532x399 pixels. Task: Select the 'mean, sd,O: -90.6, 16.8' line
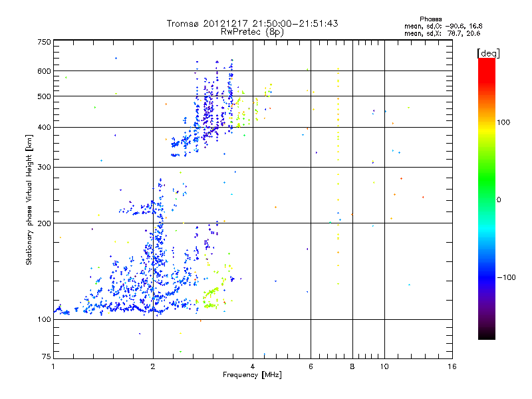pyautogui.click(x=443, y=26)
